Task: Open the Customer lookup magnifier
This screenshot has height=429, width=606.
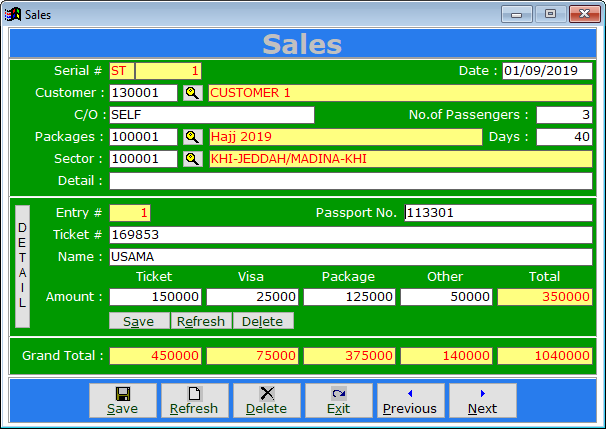Action: 192,93
